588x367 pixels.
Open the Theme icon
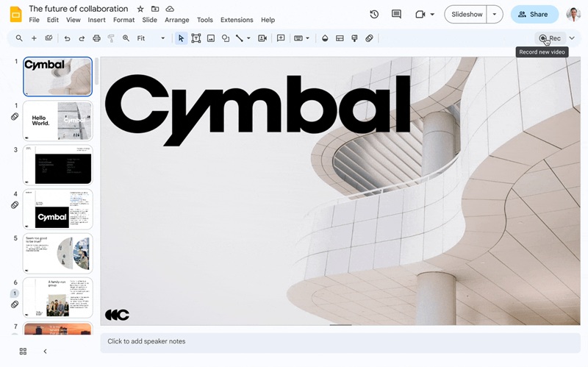(354, 38)
